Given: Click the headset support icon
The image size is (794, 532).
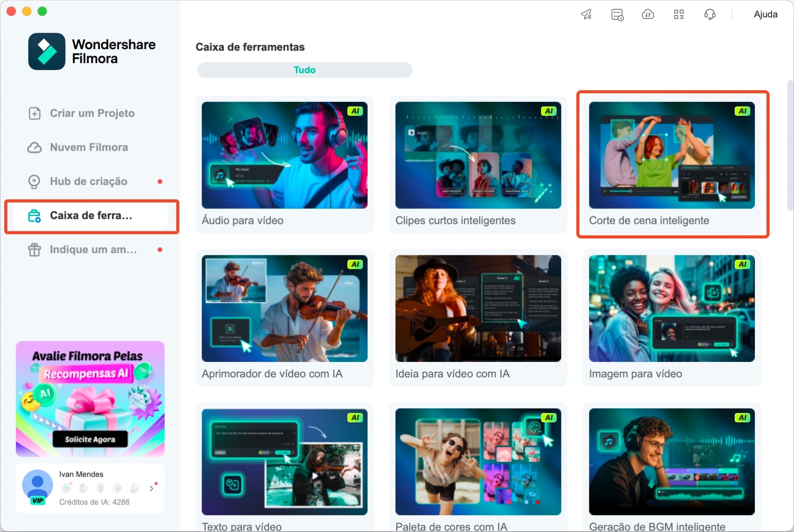Looking at the screenshot, I should click(x=709, y=14).
